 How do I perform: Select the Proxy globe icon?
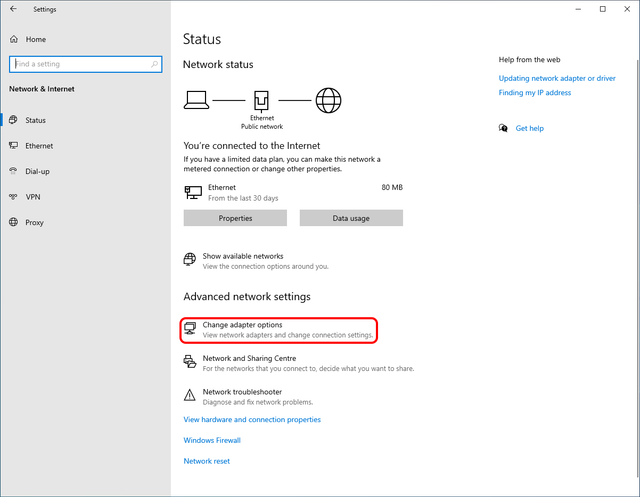pyautogui.click(x=13, y=223)
